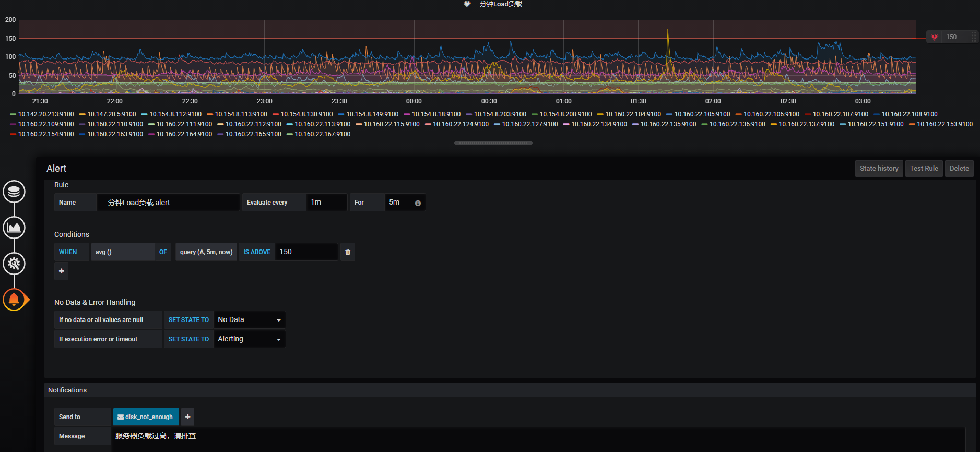Click the threshold handle drag grip dots

pyautogui.click(x=974, y=37)
